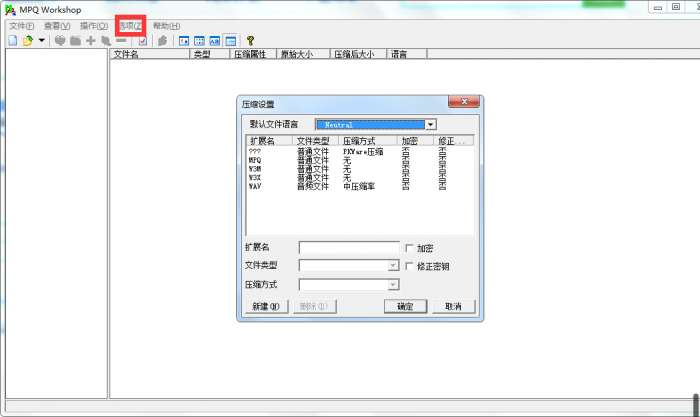Click the 中压缩率 cell in WAV row
Image resolution: width=700 pixels, height=417 pixels.
(359, 186)
